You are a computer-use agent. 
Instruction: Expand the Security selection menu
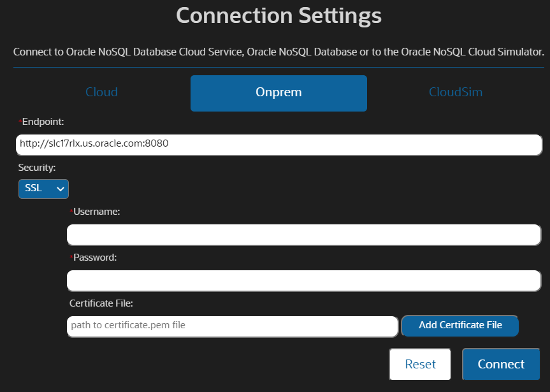pos(43,189)
